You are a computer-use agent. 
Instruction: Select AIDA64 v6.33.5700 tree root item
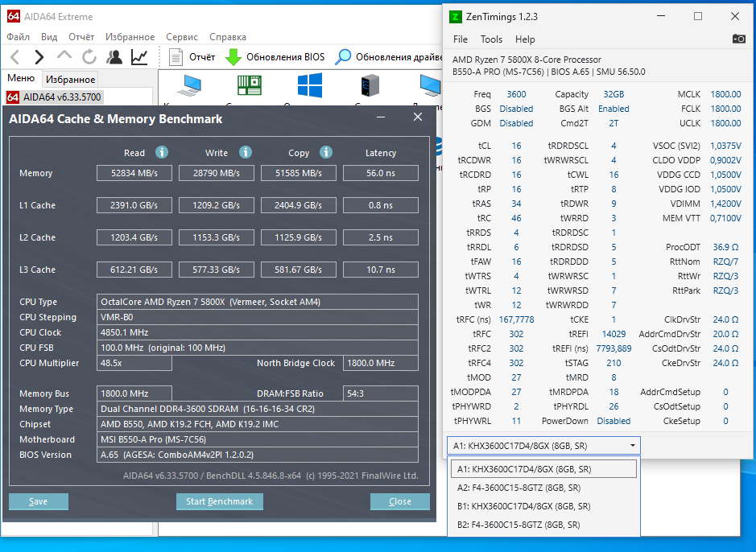54,97
